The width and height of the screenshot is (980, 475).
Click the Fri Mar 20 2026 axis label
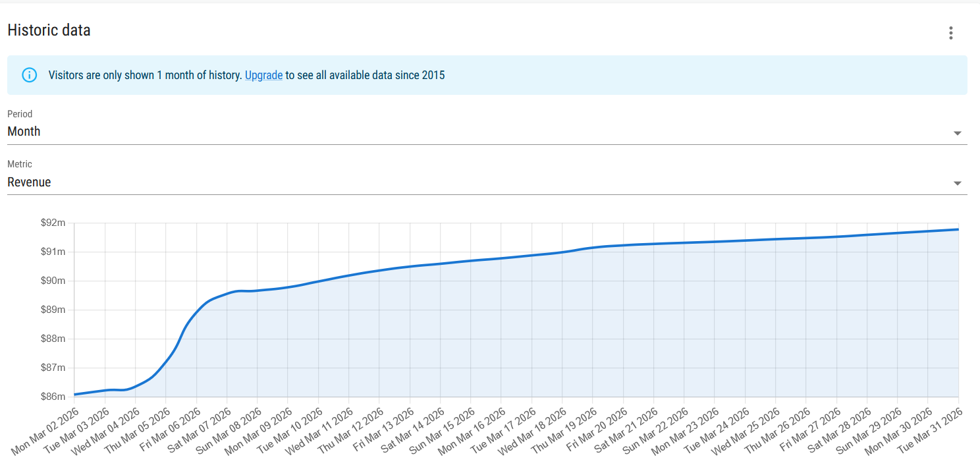[596, 430]
